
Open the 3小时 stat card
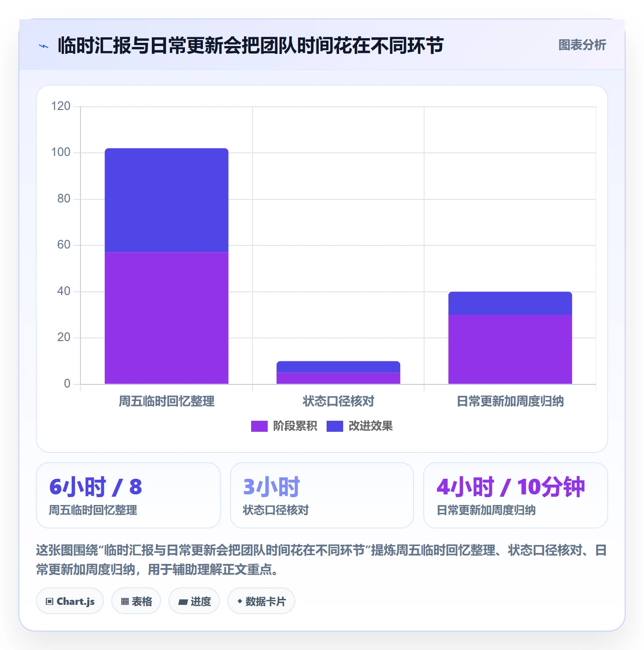[x=322, y=495]
